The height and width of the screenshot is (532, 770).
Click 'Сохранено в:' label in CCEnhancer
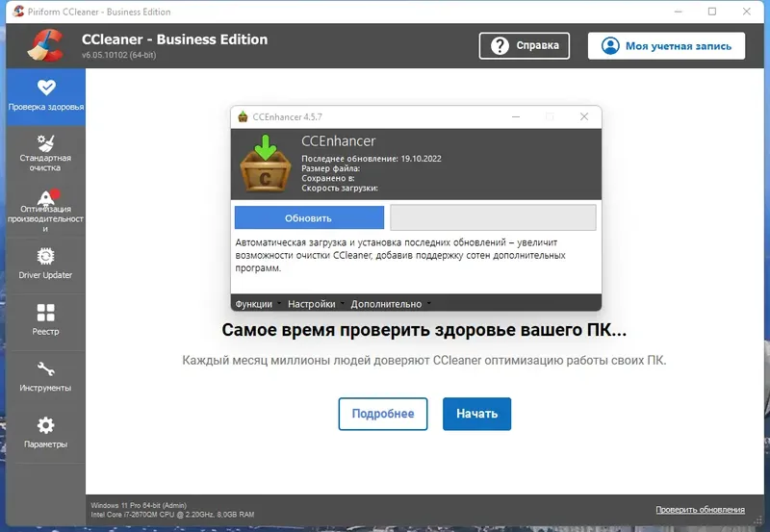point(327,178)
